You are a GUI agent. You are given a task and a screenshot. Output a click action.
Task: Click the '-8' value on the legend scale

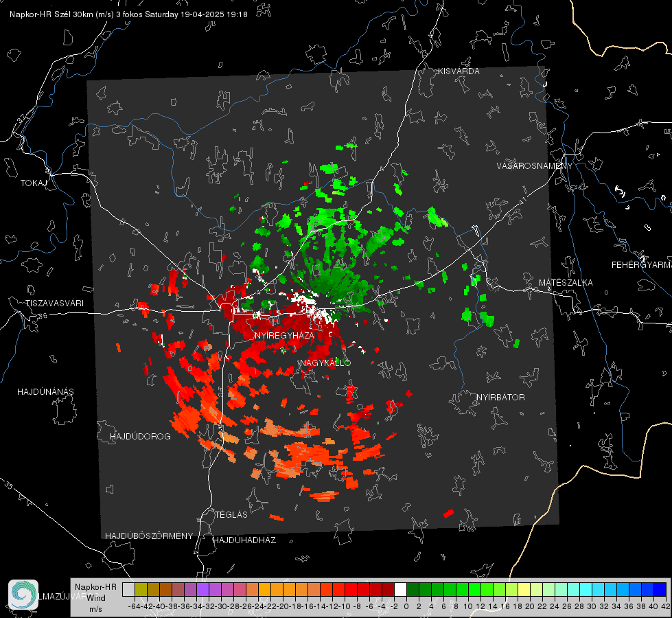click(x=356, y=606)
